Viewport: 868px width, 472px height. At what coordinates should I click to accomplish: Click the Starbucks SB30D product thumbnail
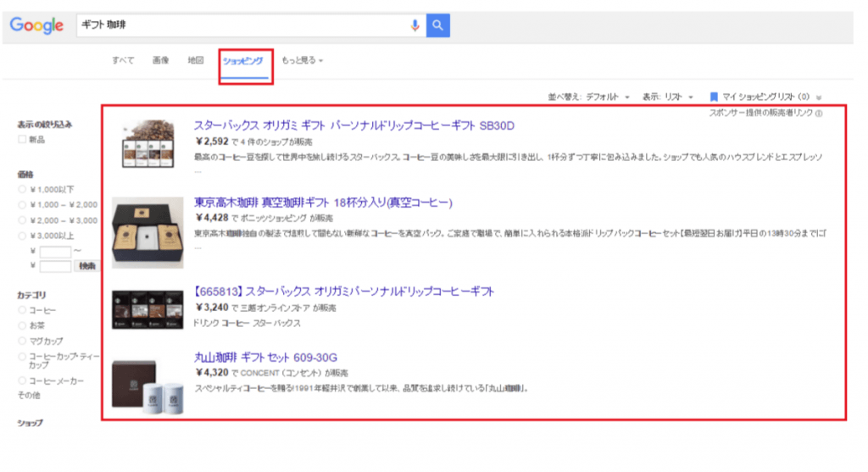[x=147, y=144]
